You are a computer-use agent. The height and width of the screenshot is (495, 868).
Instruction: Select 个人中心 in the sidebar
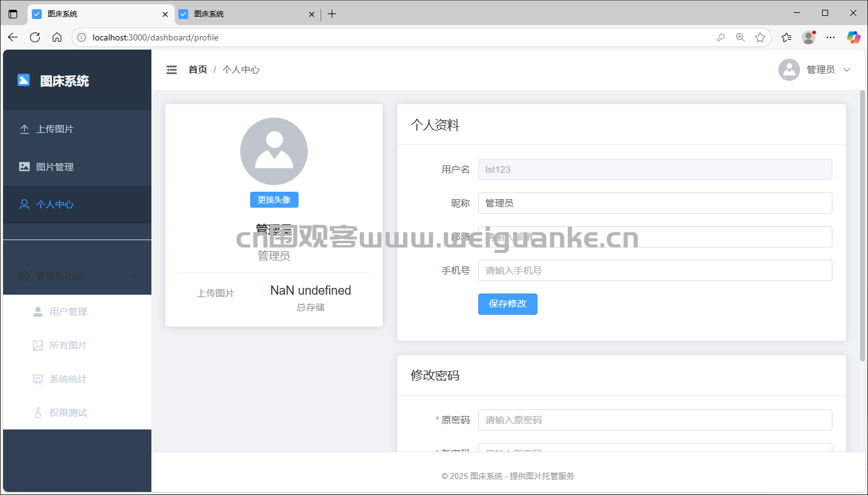click(x=77, y=205)
